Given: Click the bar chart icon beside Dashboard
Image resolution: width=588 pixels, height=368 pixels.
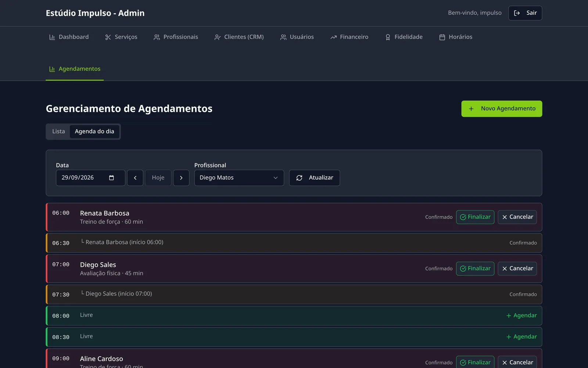Looking at the screenshot, I should point(52,37).
